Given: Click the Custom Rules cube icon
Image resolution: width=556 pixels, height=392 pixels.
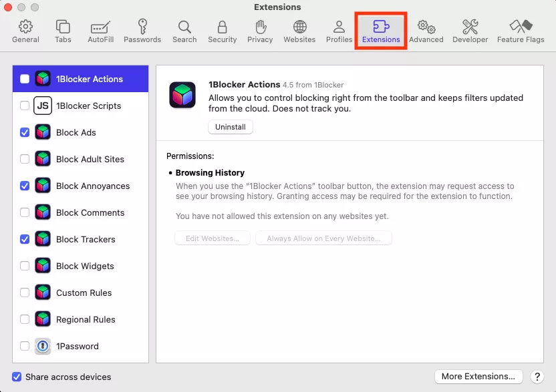Looking at the screenshot, I should pos(43,292).
